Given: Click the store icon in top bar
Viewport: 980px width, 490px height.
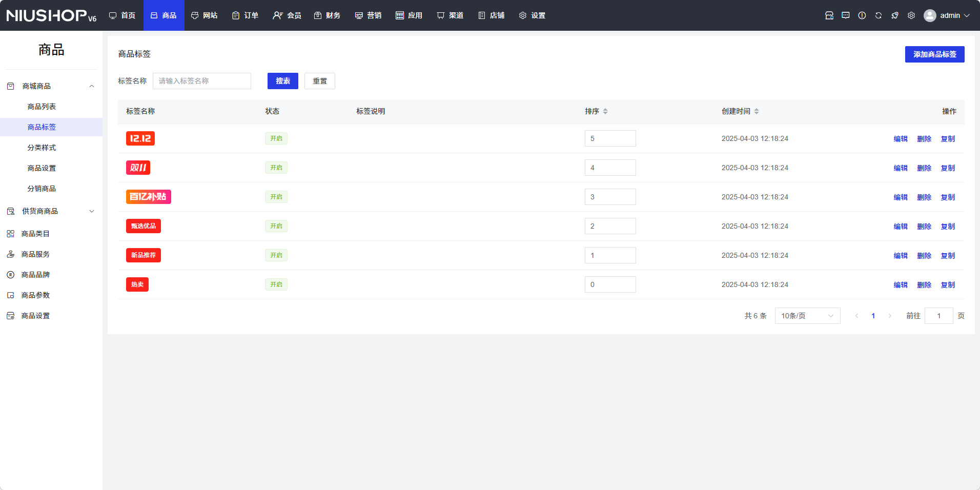Looking at the screenshot, I should coord(829,15).
